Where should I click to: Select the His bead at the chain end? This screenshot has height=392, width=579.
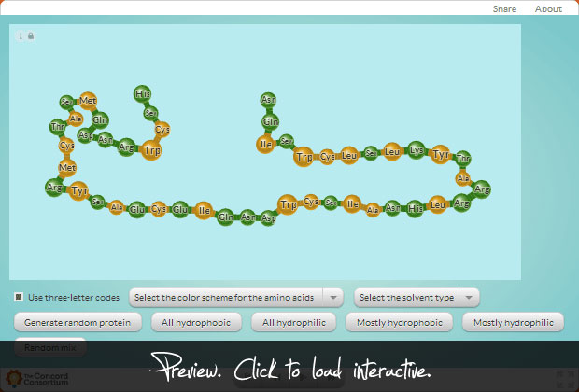[142, 93]
